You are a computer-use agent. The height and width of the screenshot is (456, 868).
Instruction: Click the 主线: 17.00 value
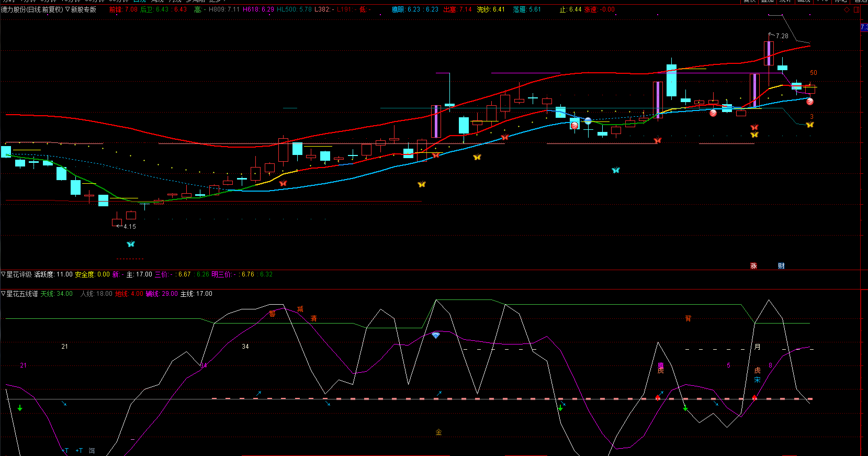196,294
